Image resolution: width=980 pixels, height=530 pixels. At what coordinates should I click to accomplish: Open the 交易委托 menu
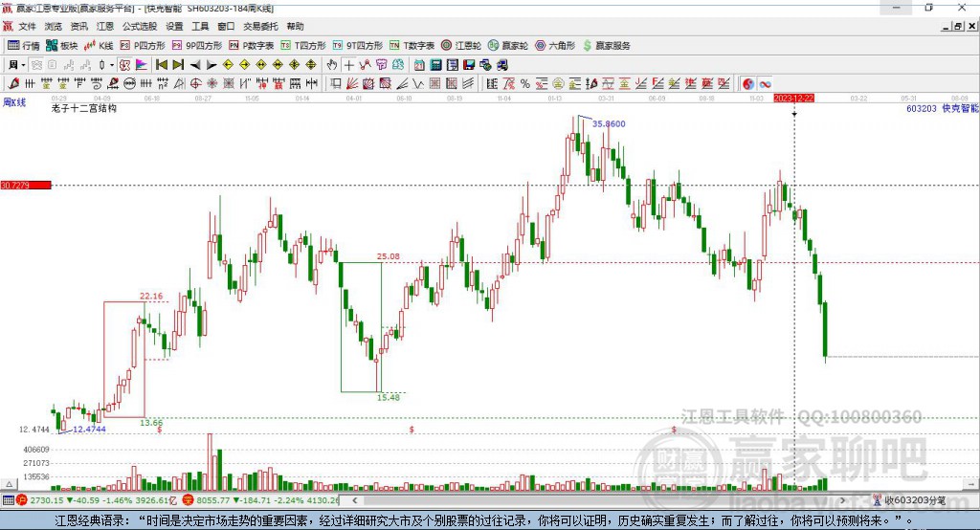(x=260, y=26)
